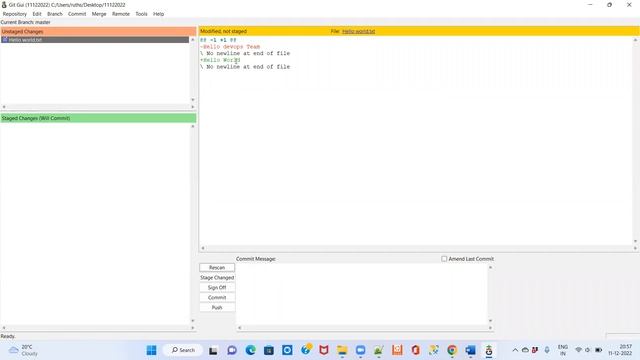Open the Help menu

[158, 14]
